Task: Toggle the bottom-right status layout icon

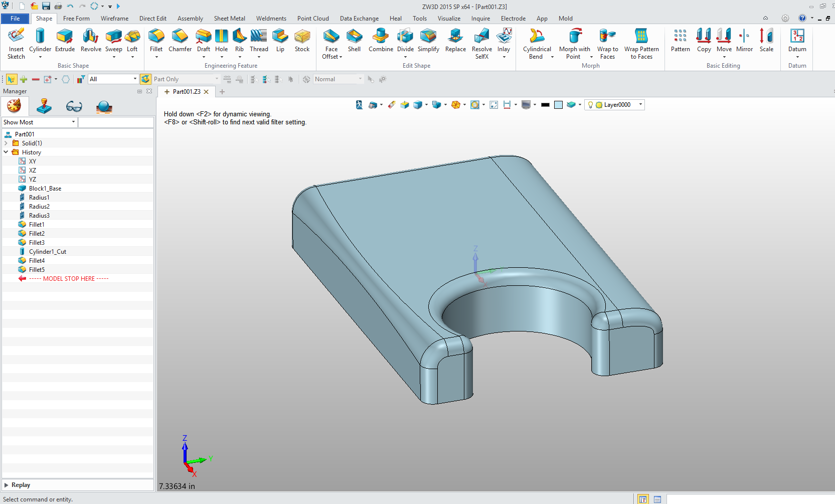Action: (643, 499)
